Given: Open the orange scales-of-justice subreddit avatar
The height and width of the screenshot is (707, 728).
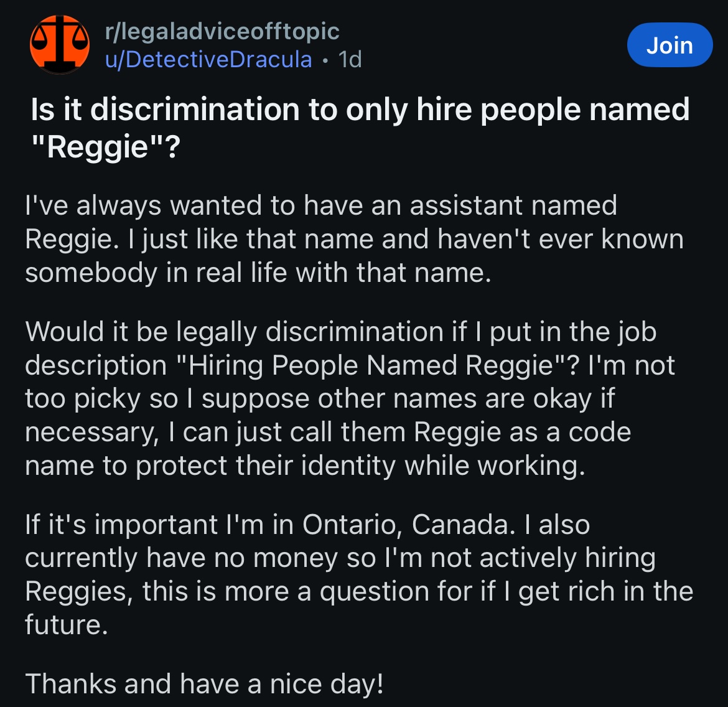Looking at the screenshot, I should (60, 45).
